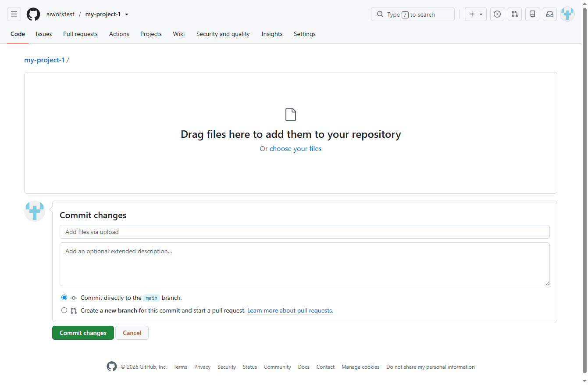This screenshot has height=385, width=588.
Task: Open the Repositories icon in header
Action: 532,14
